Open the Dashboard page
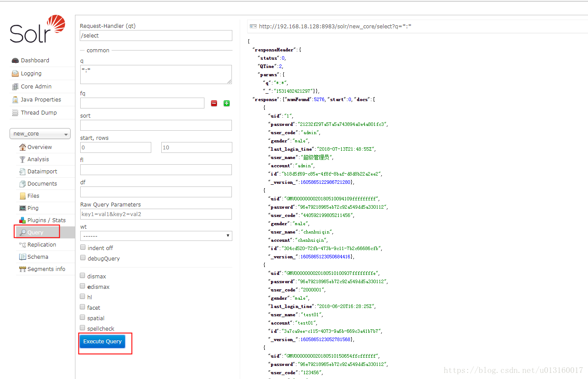Screen dimensions: 588x379 click(x=35, y=61)
